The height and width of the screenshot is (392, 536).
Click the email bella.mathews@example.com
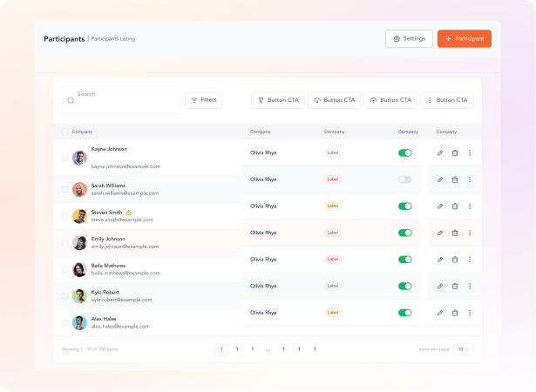pos(126,273)
